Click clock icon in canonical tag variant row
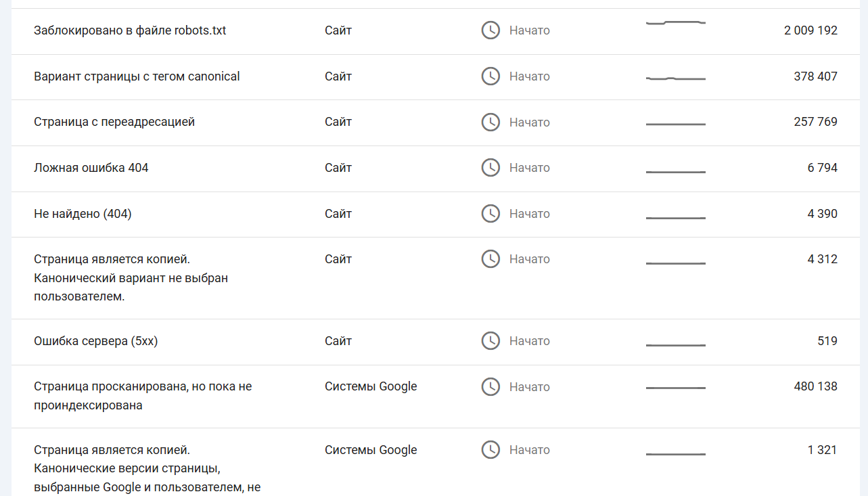The width and height of the screenshot is (868, 496). [490, 76]
